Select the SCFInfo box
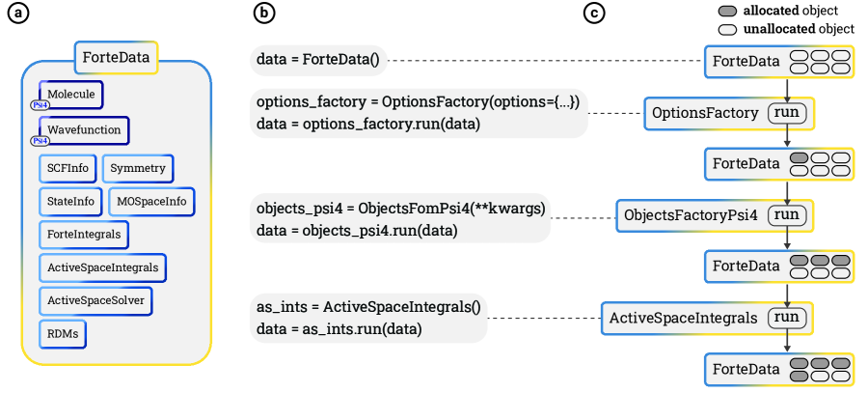 [x=67, y=168]
